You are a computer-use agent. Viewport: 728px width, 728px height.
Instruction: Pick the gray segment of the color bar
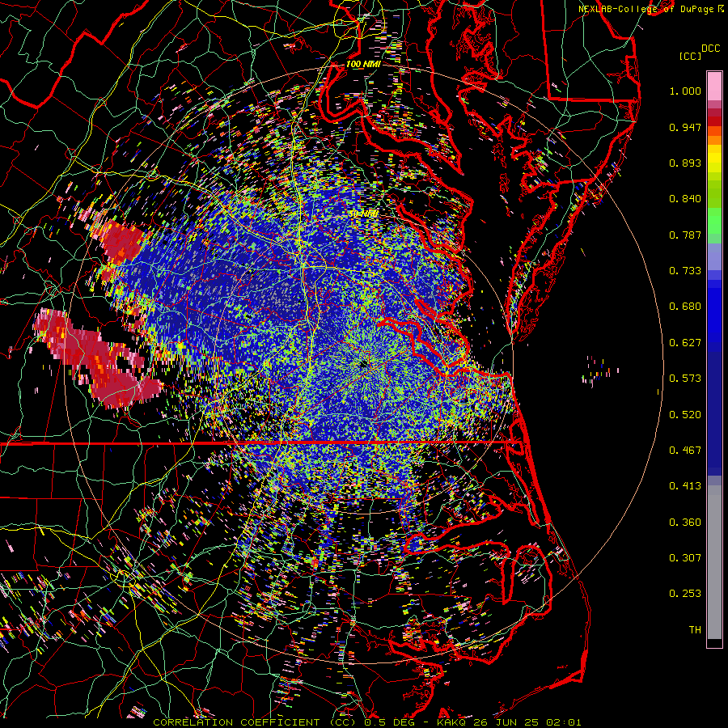pyautogui.click(x=714, y=562)
